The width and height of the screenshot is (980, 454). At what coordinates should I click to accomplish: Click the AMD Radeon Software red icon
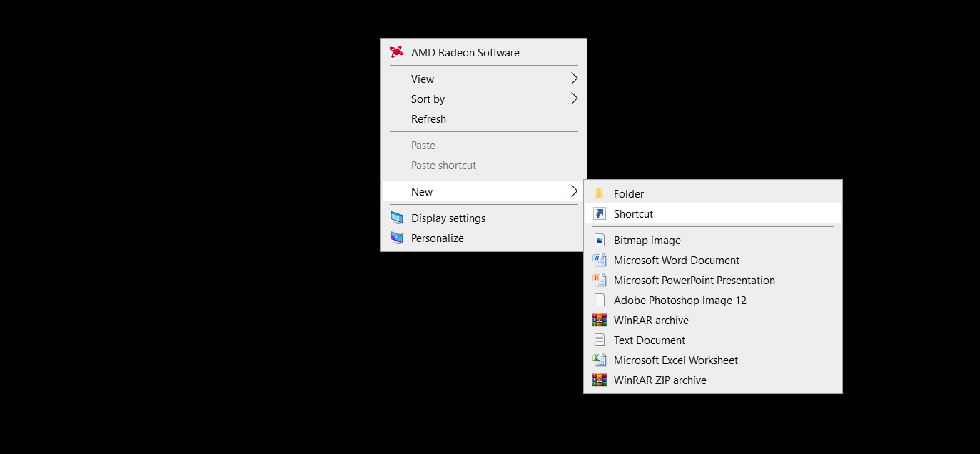pyautogui.click(x=397, y=52)
